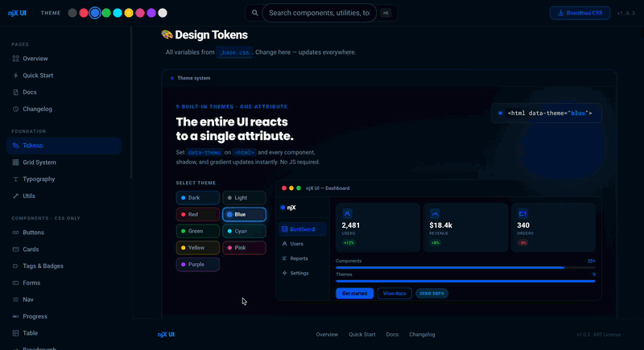644x350 pixels.
Task: Click the Reports icon in preview
Action: tap(284, 258)
